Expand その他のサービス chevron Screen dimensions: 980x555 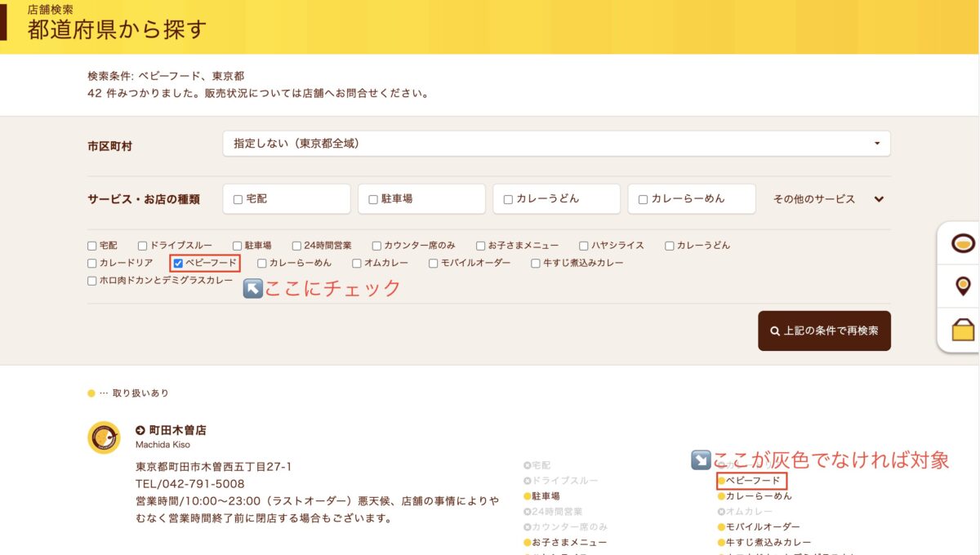tap(879, 199)
